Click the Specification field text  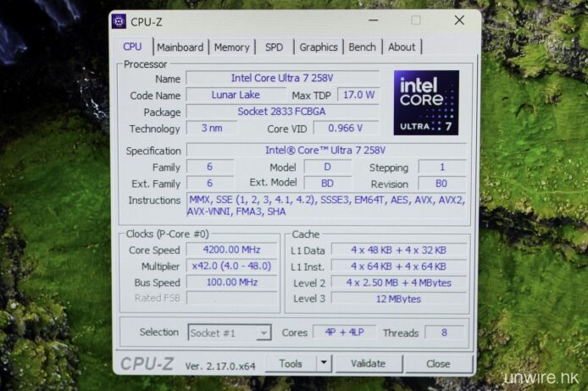[325, 150]
